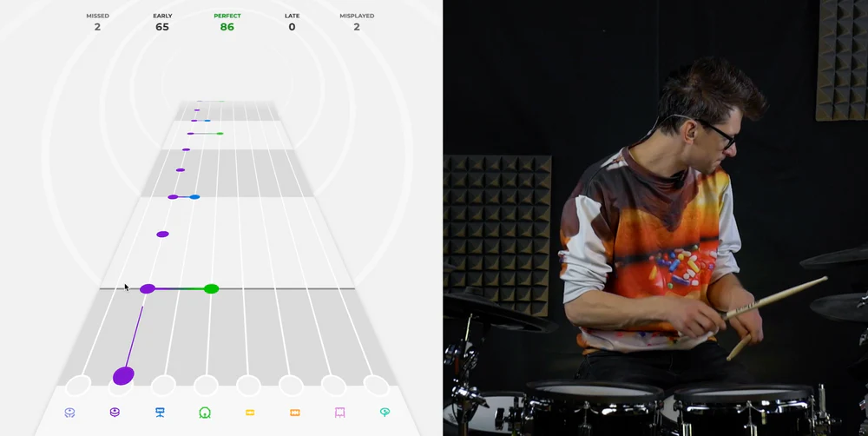Click the pink floor tom icon
The width and height of the screenshot is (868, 436).
340,413
